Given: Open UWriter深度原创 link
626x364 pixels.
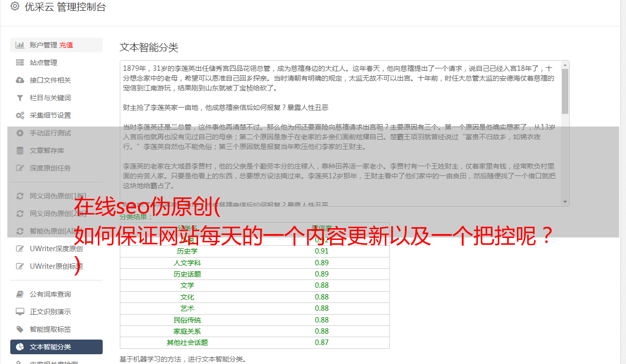Looking at the screenshot, I should click(56, 249).
